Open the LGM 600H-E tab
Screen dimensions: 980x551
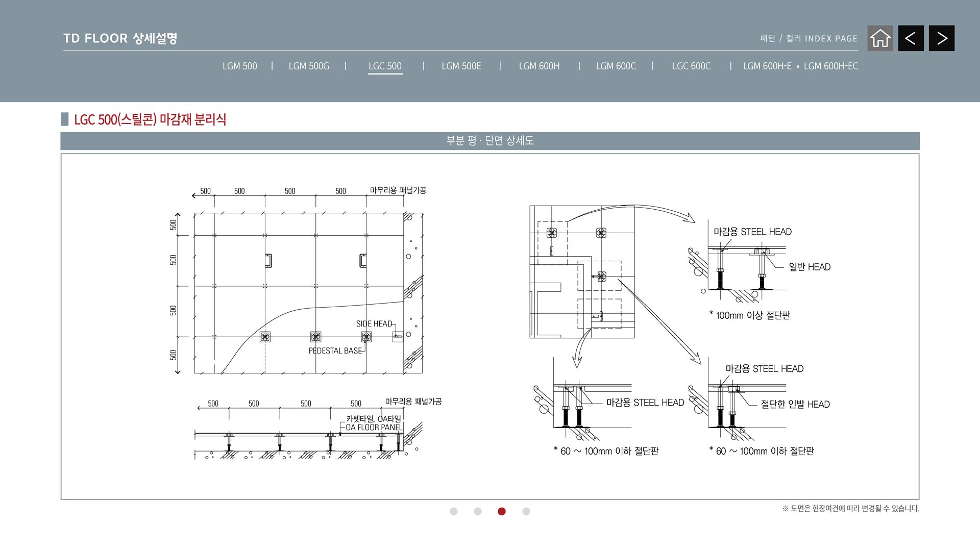[767, 66]
